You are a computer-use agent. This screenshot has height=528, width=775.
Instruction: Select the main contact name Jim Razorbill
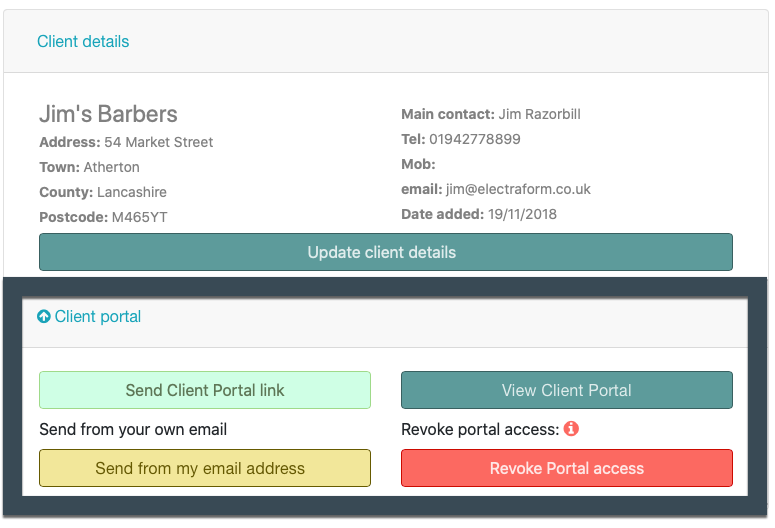click(x=539, y=114)
